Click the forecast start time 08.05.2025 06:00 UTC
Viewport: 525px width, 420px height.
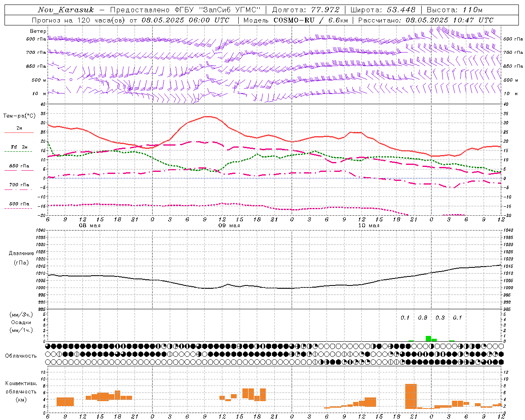coord(186,20)
